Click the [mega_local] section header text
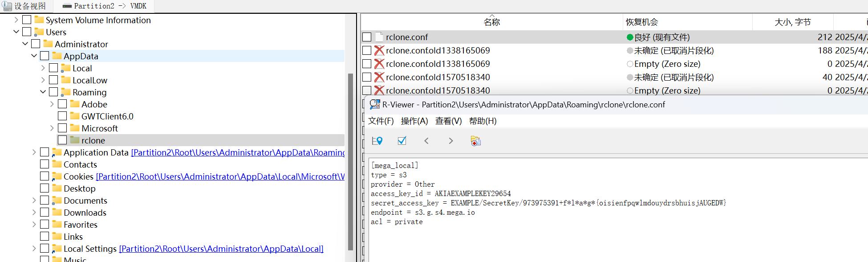Screen dimensions: 868x262 pos(394,165)
